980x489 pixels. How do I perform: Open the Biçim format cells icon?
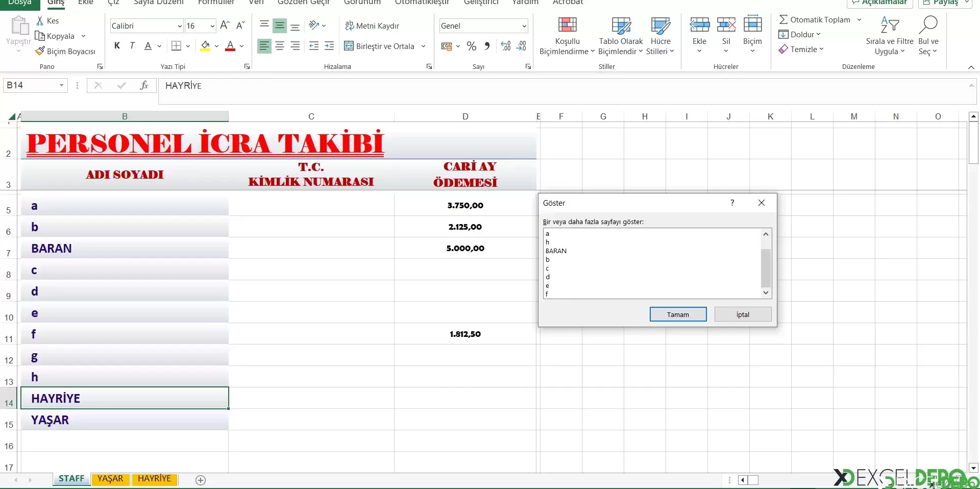click(752, 25)
